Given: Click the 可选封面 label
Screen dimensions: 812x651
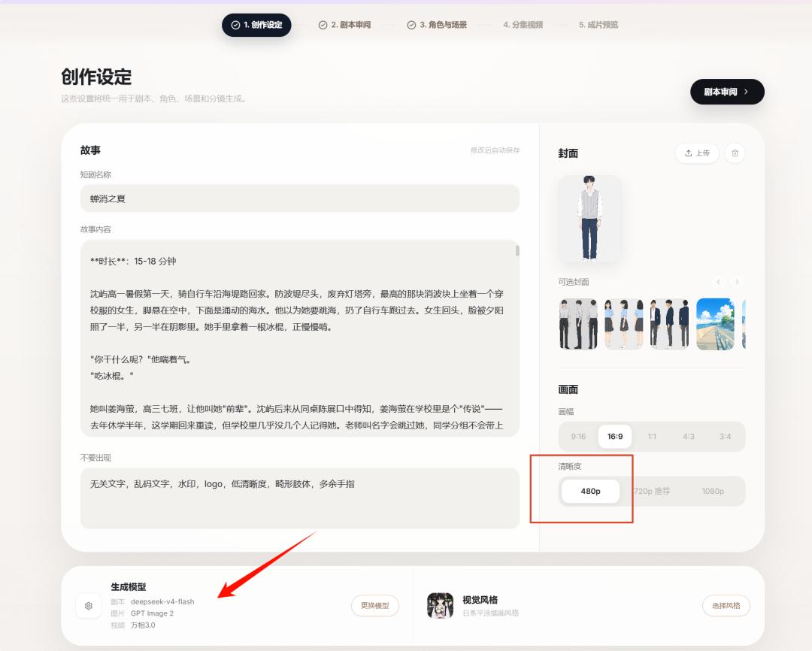Looking at the screenshot, I should click(x=573, y=282).
